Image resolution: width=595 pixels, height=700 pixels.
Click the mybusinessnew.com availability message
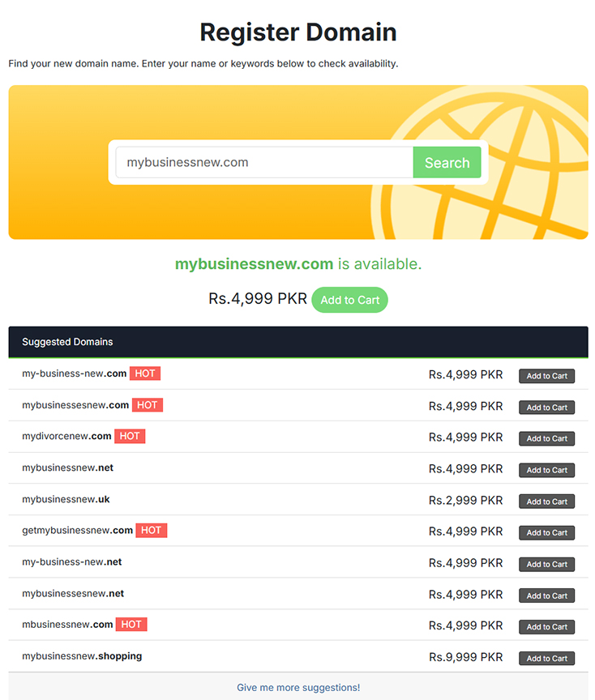point(297,263)
